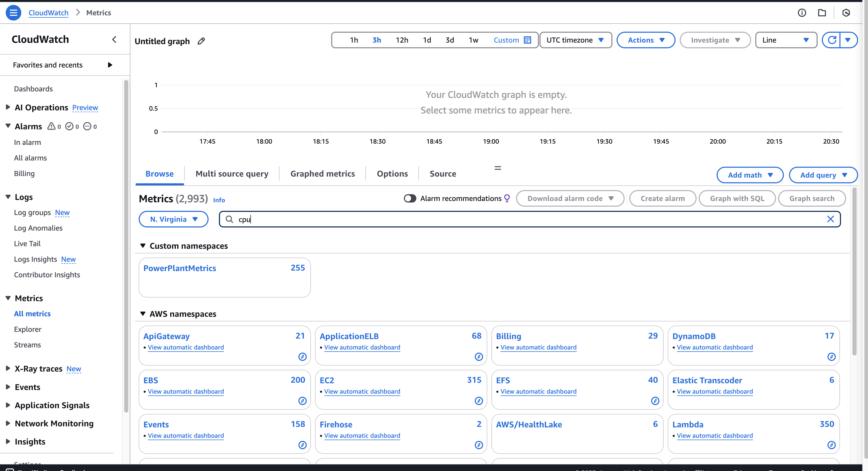The width and height of the screenshot is (868, 471).
Task: Select the 1w time range option
Action: coord(473,40)
